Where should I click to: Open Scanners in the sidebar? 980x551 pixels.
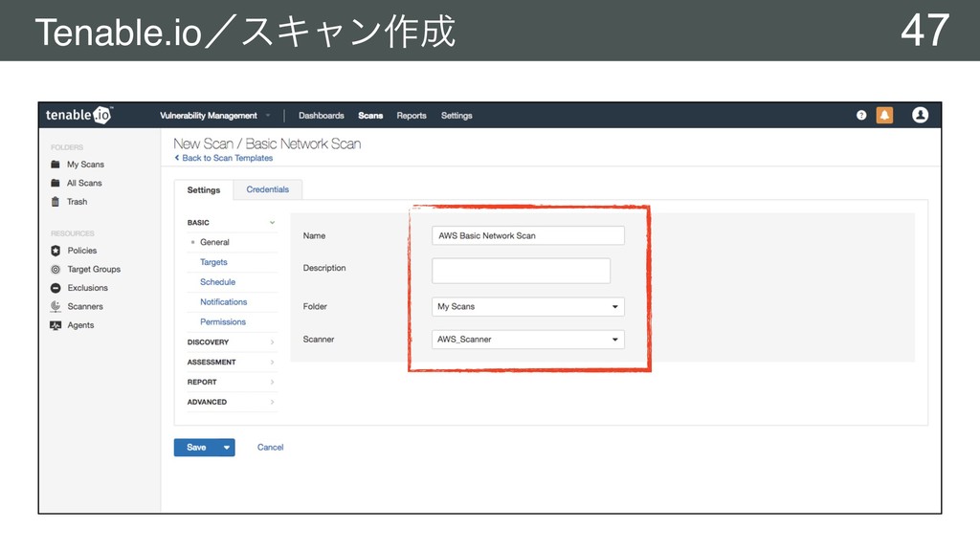click(x=85, y=307)
